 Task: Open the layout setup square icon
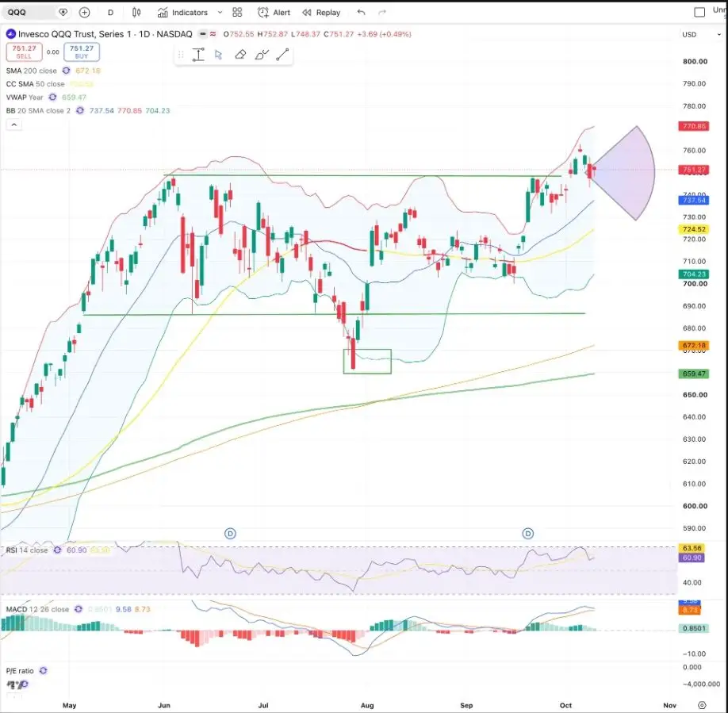(699, 13)
